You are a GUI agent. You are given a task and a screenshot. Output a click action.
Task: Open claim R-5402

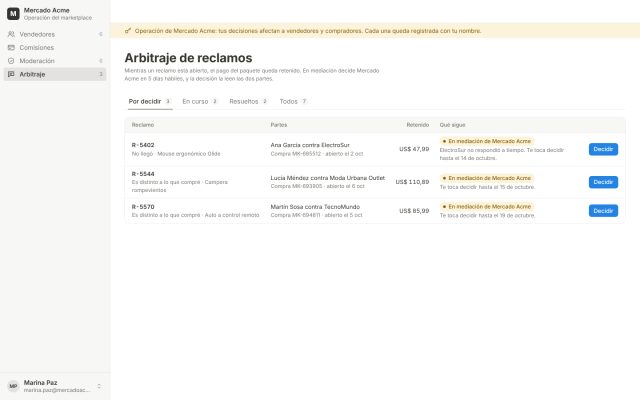coord(143,145)
